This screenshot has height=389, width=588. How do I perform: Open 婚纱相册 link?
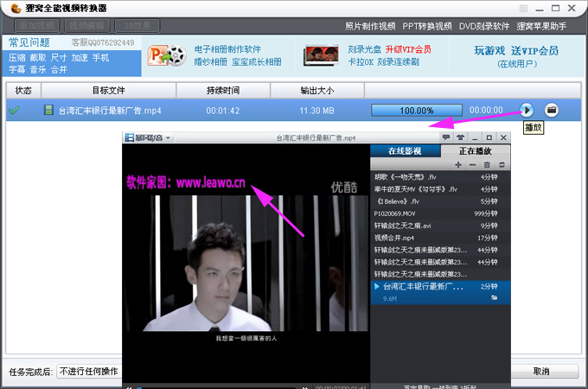(x=210, y=62)
